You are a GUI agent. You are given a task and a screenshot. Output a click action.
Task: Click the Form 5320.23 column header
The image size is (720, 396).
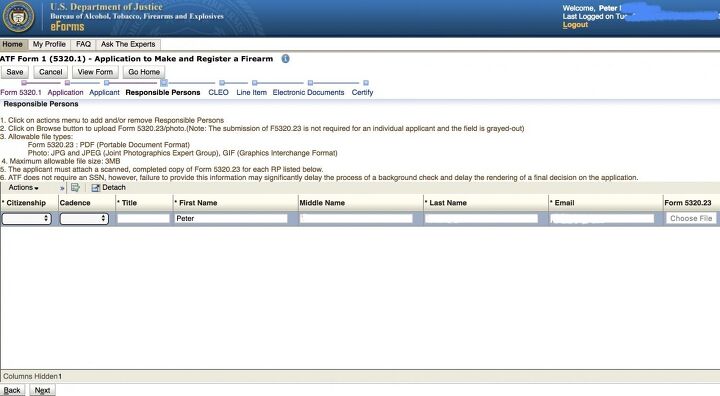691,203
